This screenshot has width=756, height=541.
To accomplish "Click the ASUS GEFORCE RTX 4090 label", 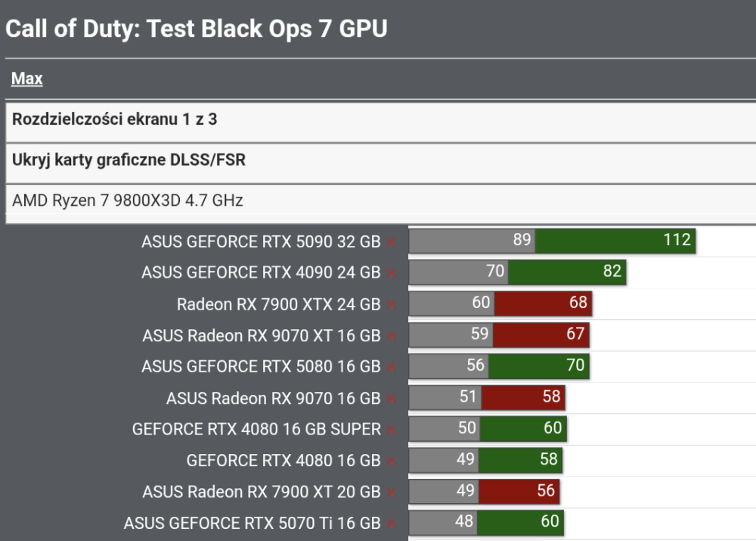I will (265, 273).
